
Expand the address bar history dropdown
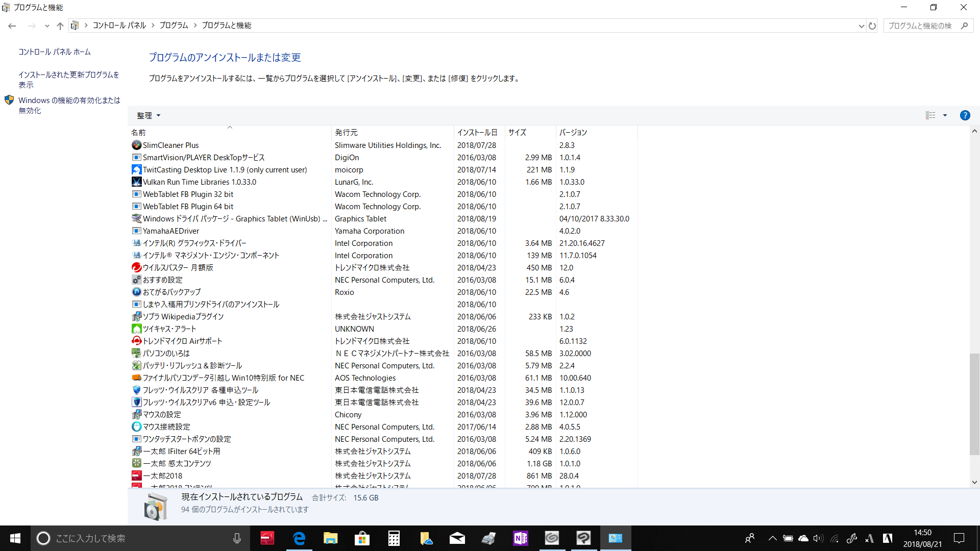(x=861, y=26)
